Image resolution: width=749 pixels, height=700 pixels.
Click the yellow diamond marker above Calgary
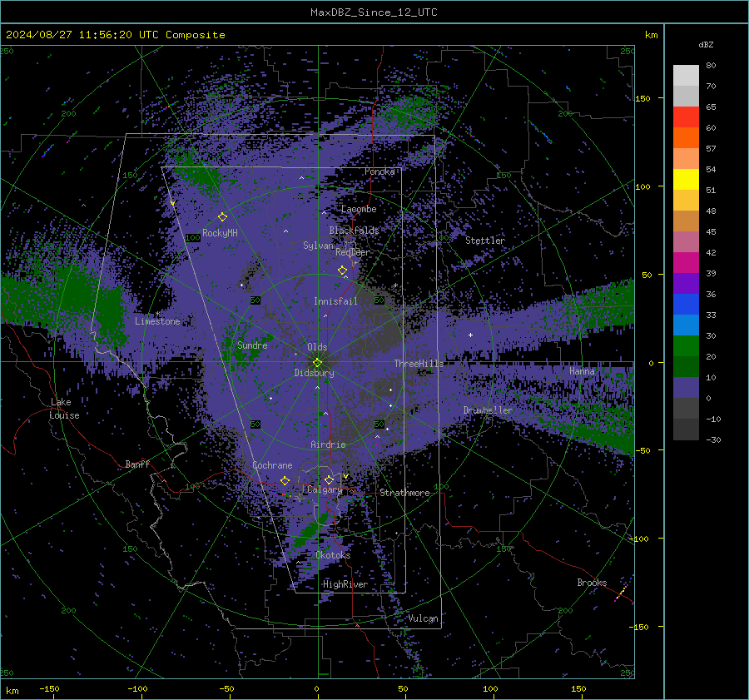[x=329, y=479]
